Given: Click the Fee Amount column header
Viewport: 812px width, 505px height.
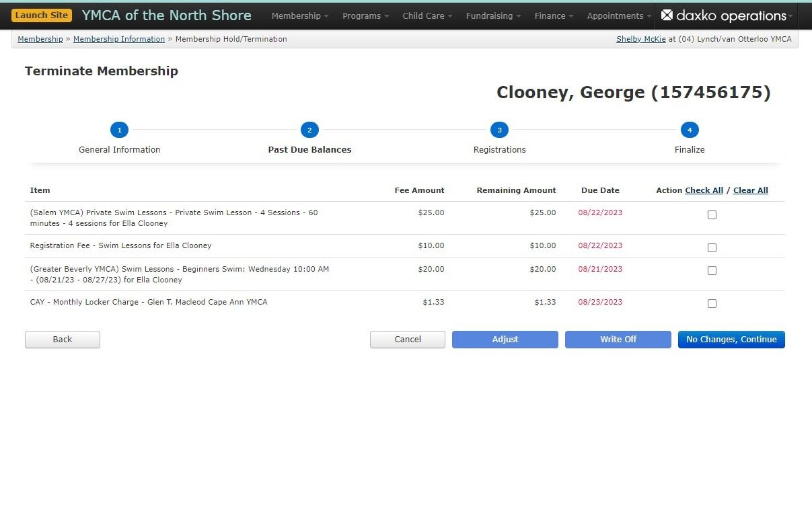Looking at the screenshot, I should tap(419, 190).
